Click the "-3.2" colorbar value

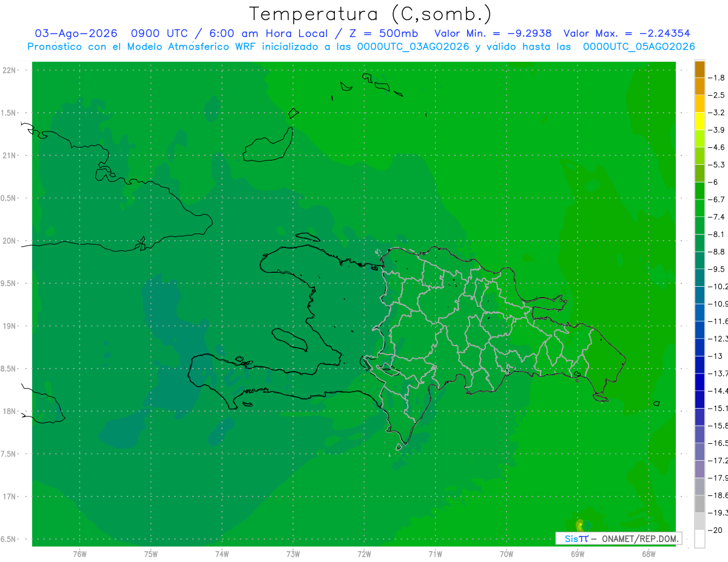click(x=716, y=113)
